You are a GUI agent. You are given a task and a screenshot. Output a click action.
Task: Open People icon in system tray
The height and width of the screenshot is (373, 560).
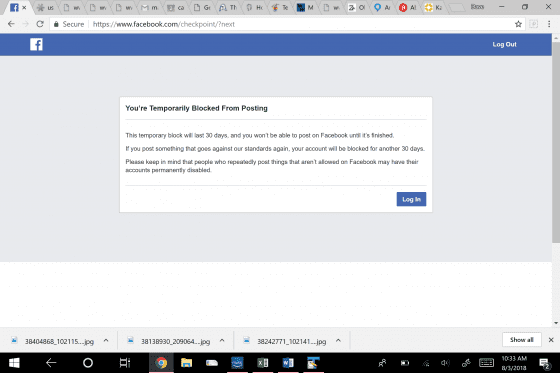click(382, 363)
